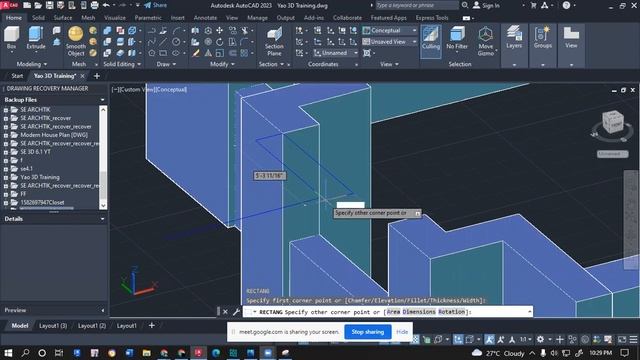The width and height of the screenshot is (640, 360).
Task: Toggle the ribbon minimize state button
Action: [466, 18]
